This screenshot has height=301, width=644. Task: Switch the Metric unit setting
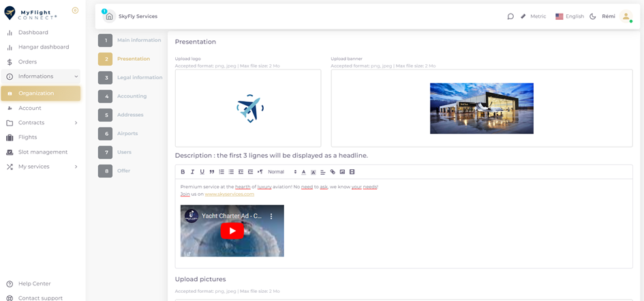pyautogui.click(x=533, y=16)
